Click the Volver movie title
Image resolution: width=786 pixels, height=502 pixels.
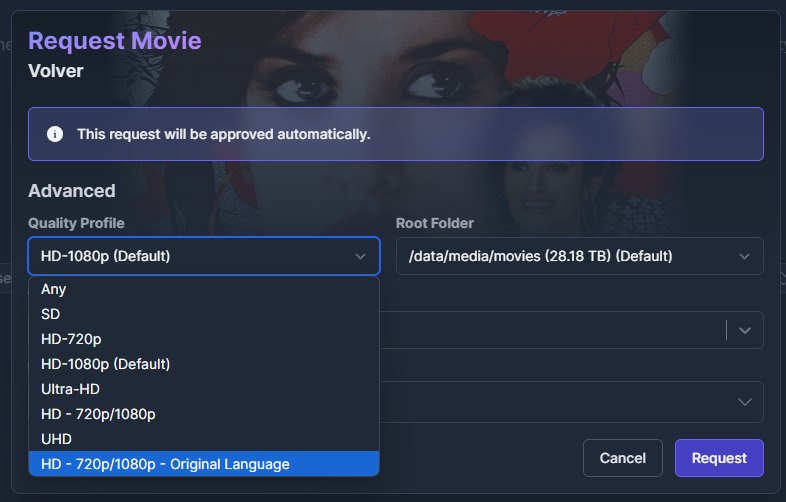click(x=56, y=71)
